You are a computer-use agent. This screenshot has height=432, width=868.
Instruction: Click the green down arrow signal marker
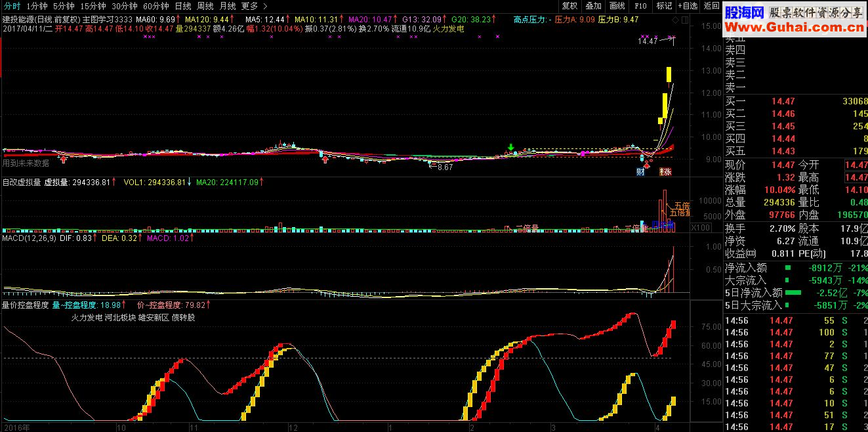pos(510,147)
